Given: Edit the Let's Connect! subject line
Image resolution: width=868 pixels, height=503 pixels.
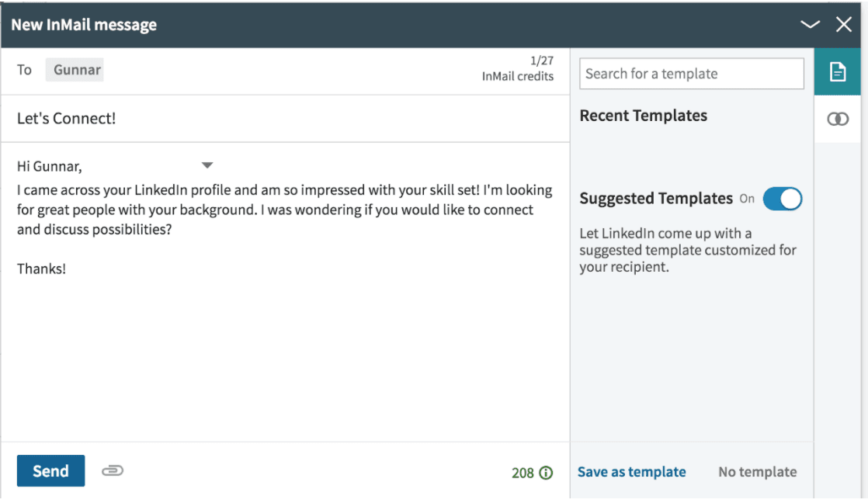Looking at the screenshot, I should click(285, 119).
